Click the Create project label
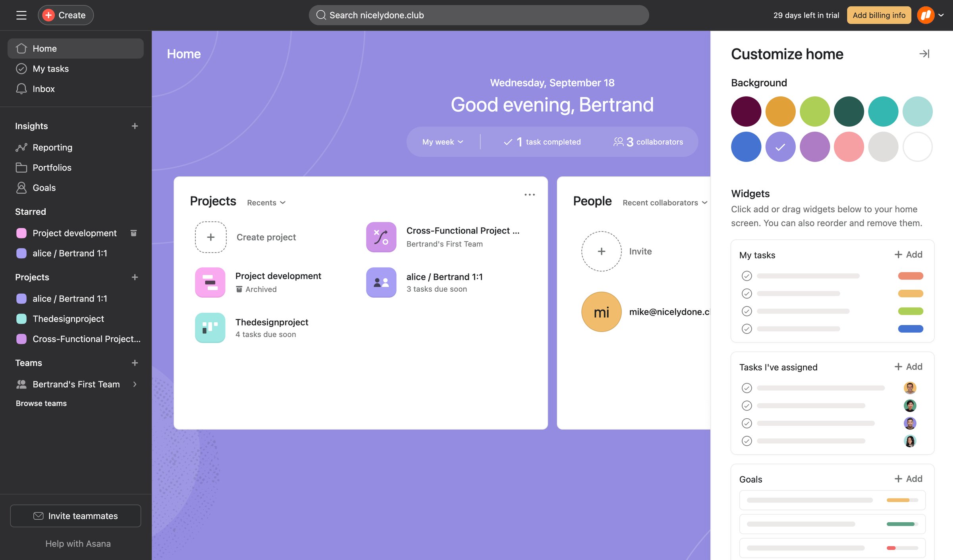The height and width of the screenshot is (560, 953). [x=266, y=237]
